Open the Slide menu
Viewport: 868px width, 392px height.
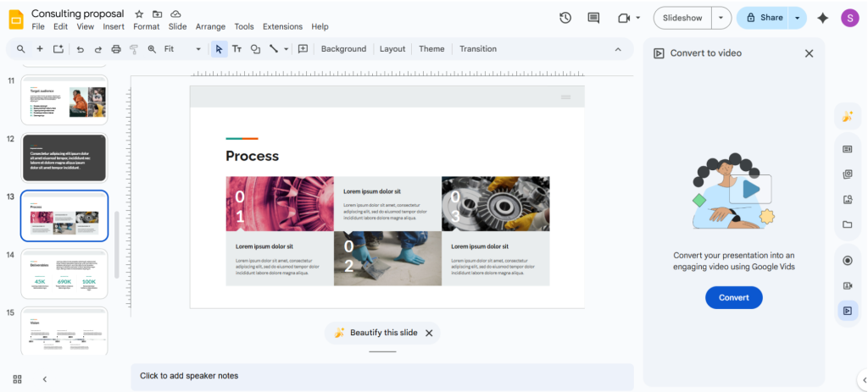(178, 26)
